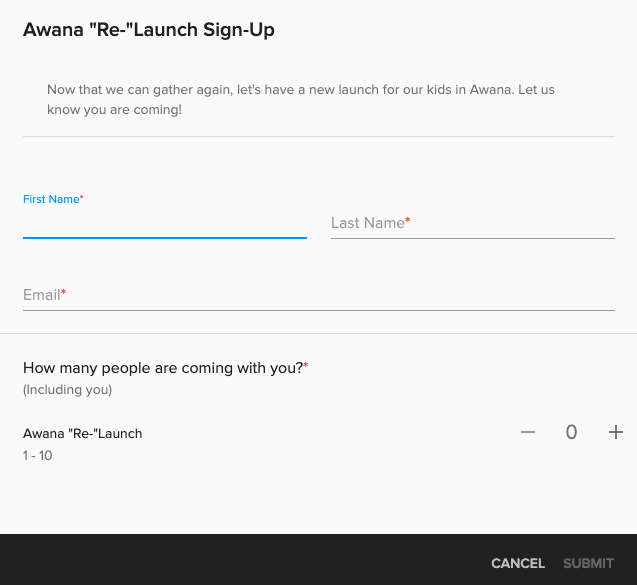Click the blue First Name floating label
The image size is (637, 585).
click(x=50, y=199)
